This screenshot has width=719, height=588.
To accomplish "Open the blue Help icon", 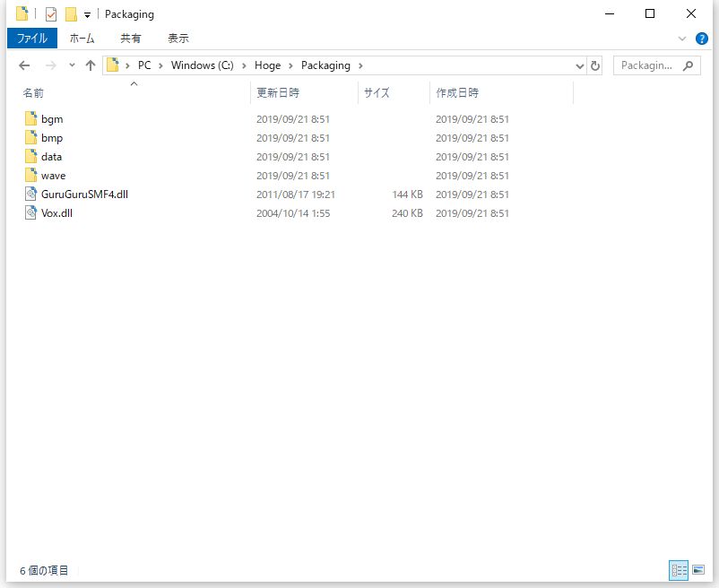I will (x=701, y=39).
